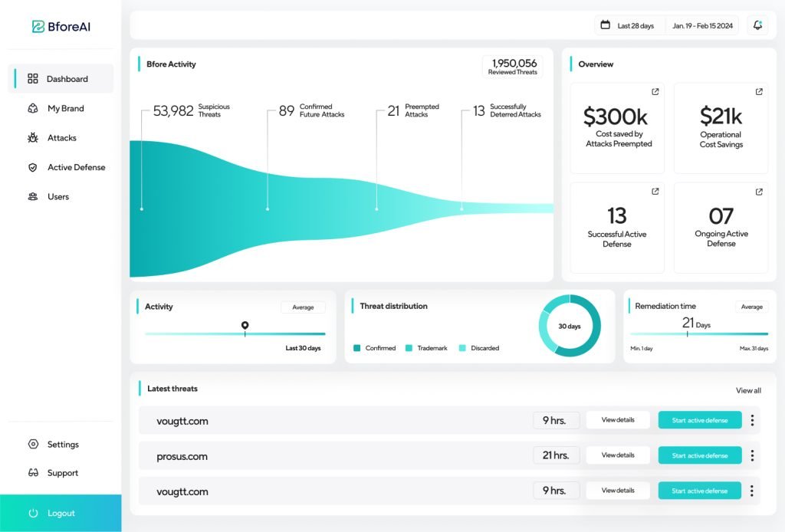Open the Ongoing Active Defense external-link icon
The height and width of the screenshot is (532, 785).
click(x=759, y=192)
